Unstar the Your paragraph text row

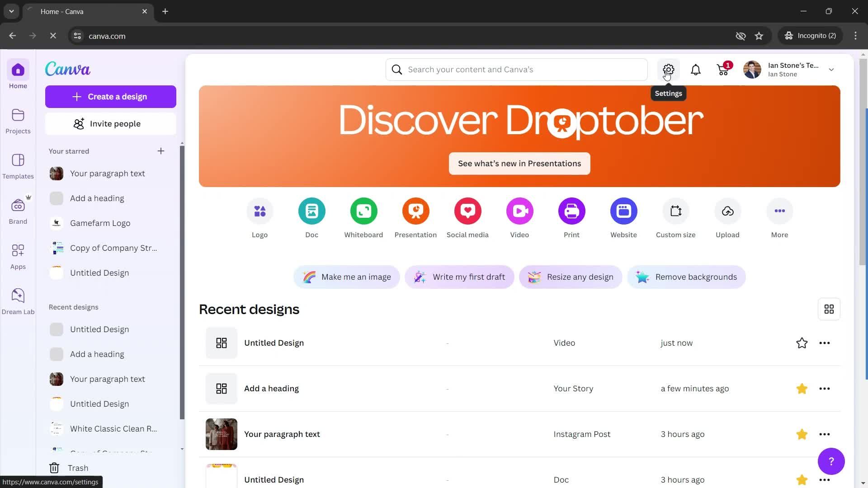[802, 434]
